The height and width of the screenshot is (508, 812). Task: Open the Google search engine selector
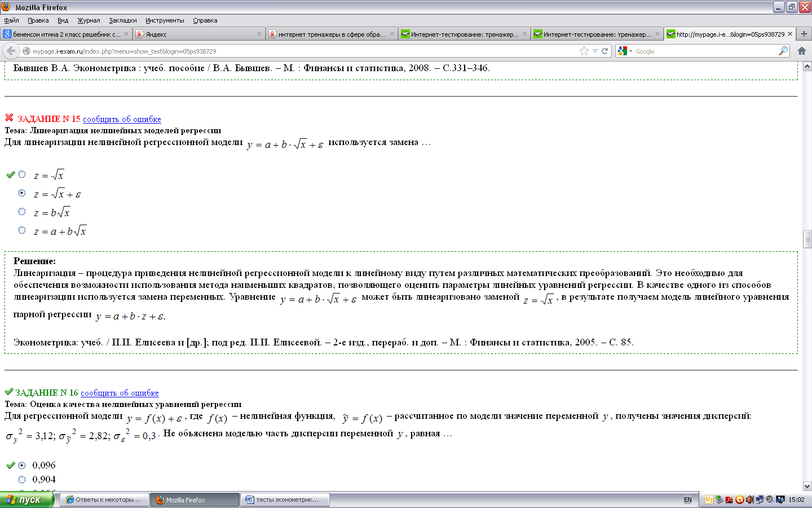tap(625, 51)
